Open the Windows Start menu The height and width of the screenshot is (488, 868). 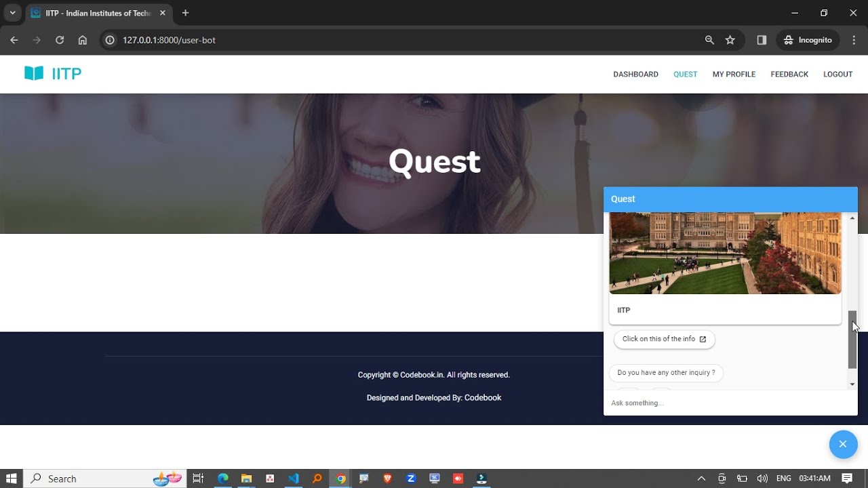(x=12, y=479)
